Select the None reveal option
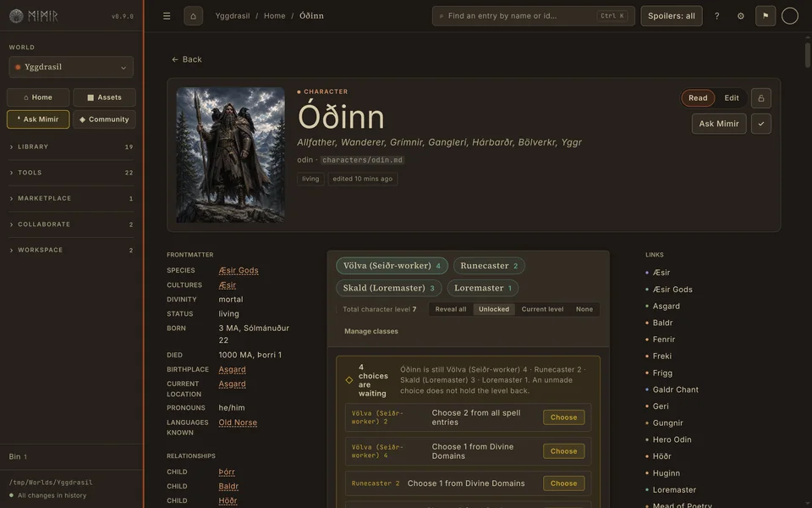The image size is (812, 508). click(x=584, y=310)
